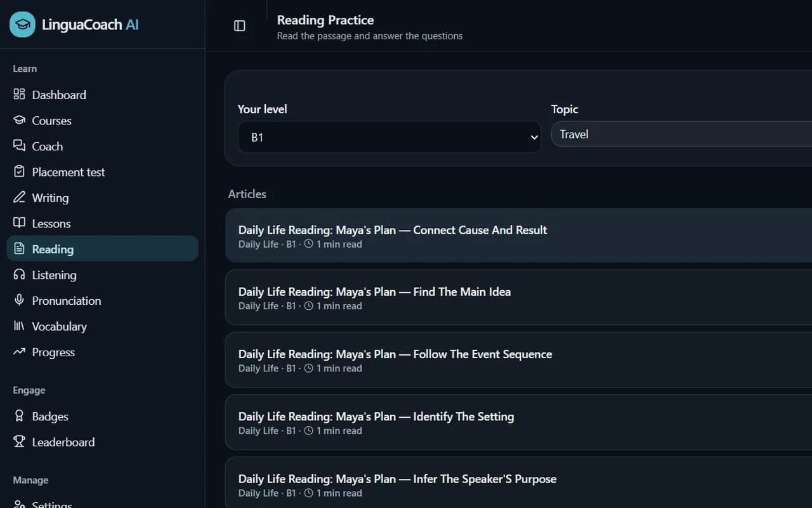Open the Your level B1 dropdown
The image size is (812, 508).
pyautogui.click(x=389, y=137)
